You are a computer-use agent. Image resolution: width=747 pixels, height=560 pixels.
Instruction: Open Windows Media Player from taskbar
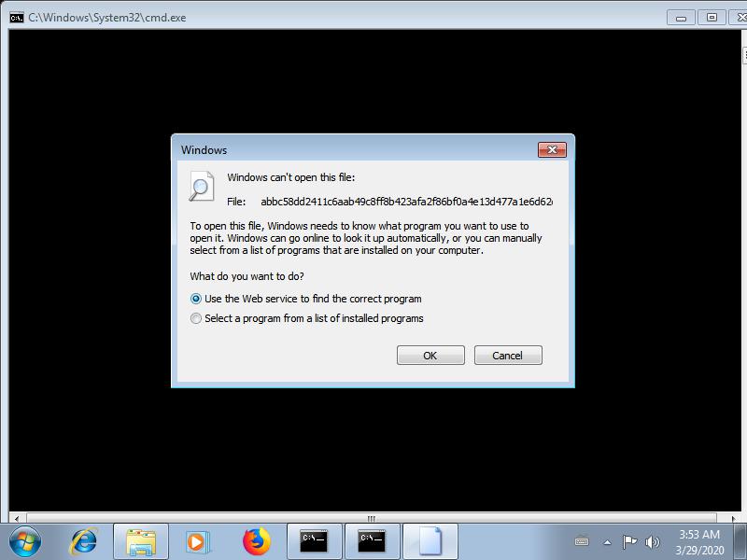[197, 541]
